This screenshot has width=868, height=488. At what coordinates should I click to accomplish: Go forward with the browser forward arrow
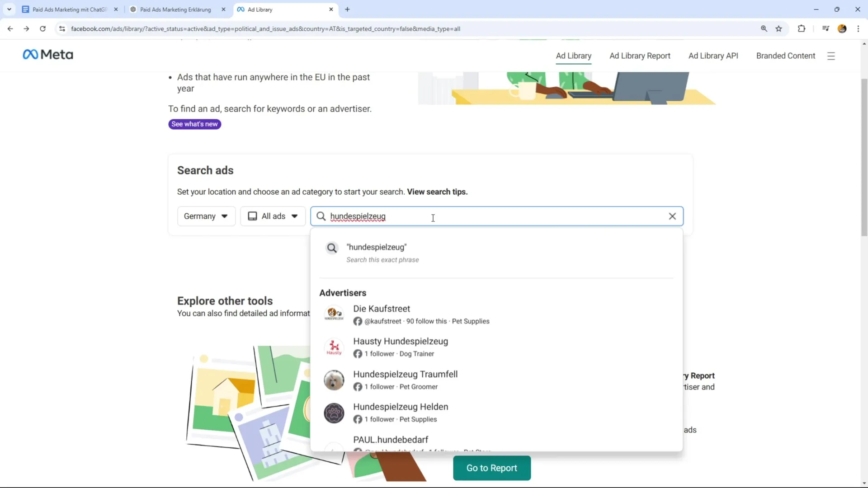point(26,28)
